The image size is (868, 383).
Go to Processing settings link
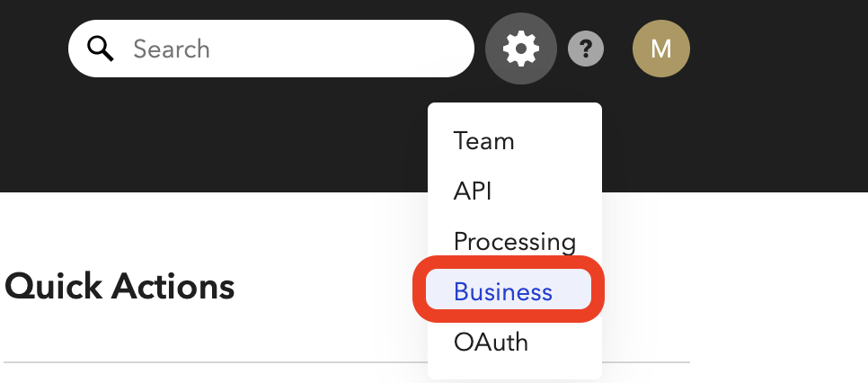[515, 242]
